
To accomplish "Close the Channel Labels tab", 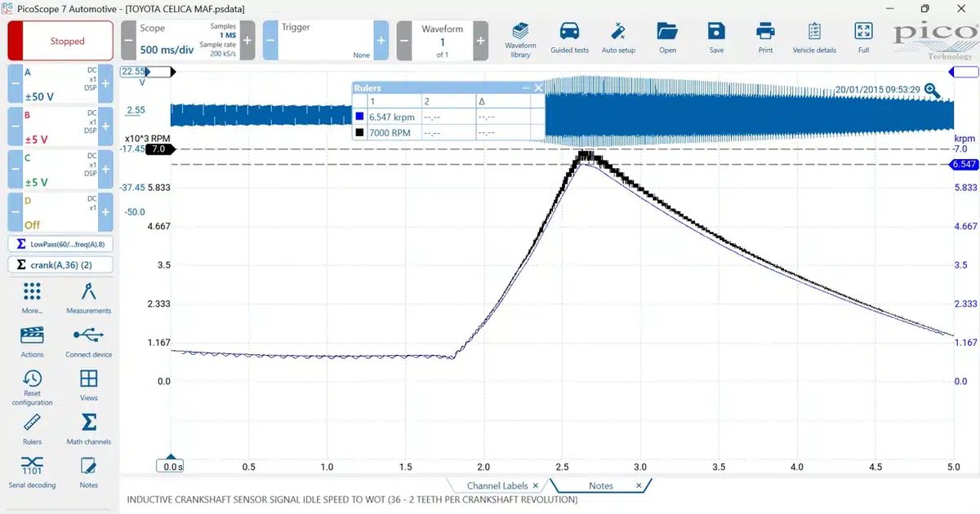I will [x=536, y=485].
